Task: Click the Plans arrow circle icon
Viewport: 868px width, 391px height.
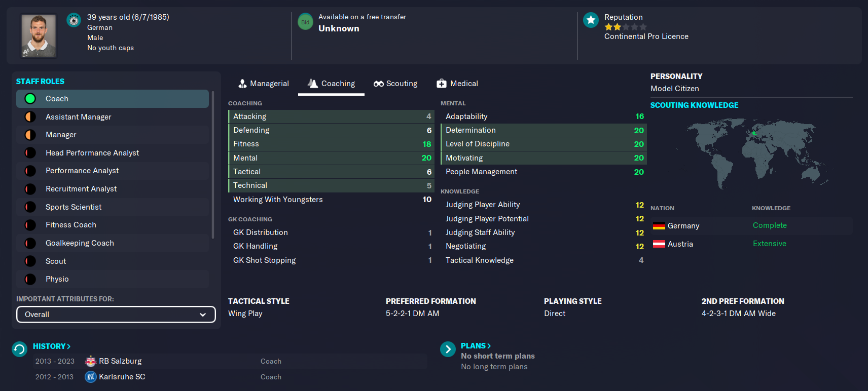Action: (448, 349)
